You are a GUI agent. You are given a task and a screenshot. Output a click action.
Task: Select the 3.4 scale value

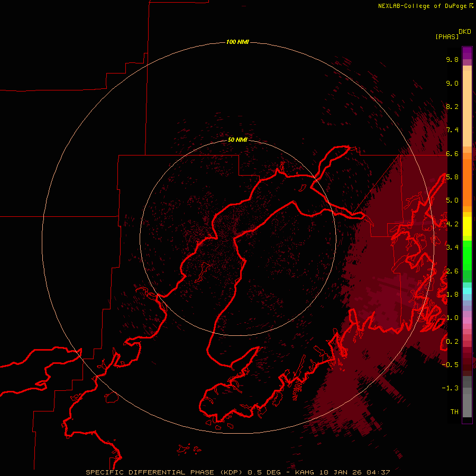(452, 248)
